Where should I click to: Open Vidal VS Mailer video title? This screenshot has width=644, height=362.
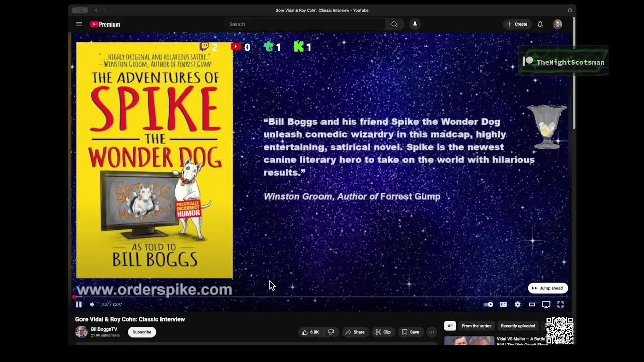tap(521, 341)
